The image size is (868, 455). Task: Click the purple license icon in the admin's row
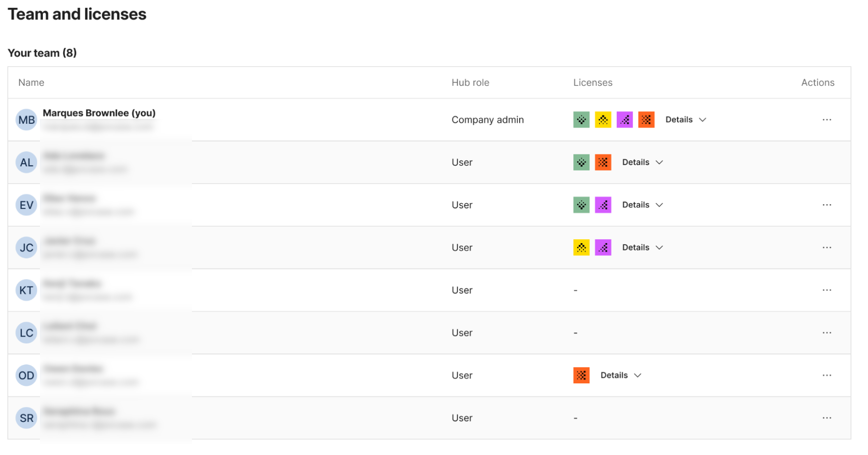click(625, 119)
